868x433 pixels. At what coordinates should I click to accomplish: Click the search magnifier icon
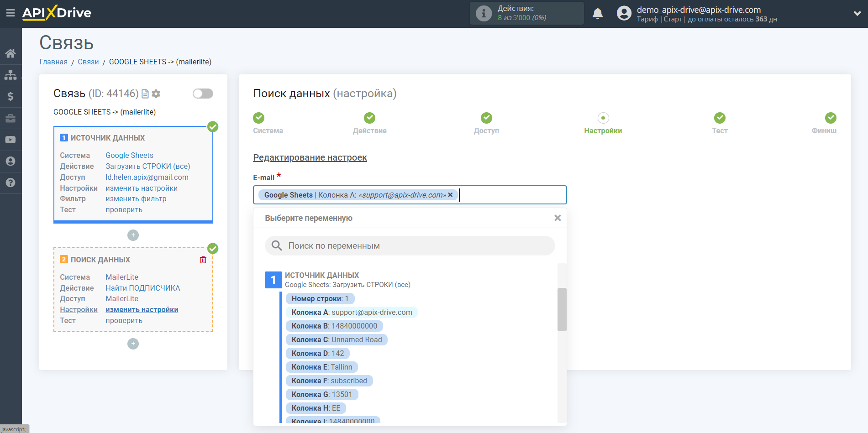277,246
